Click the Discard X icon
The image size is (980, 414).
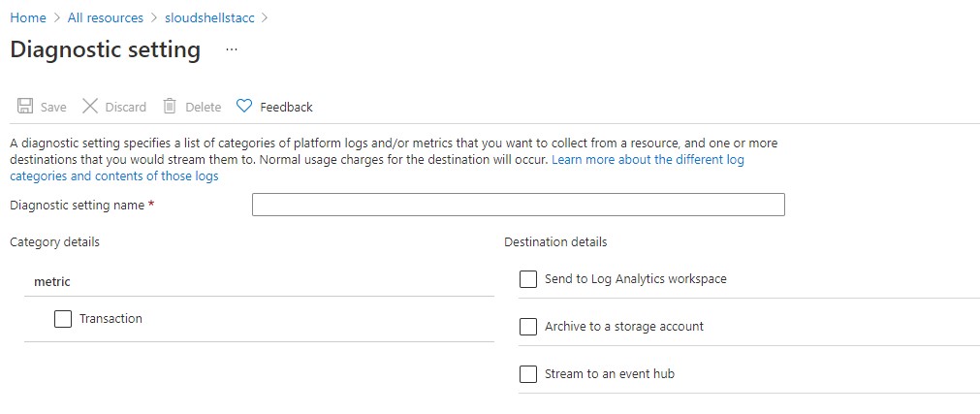[x=90, y=107]
